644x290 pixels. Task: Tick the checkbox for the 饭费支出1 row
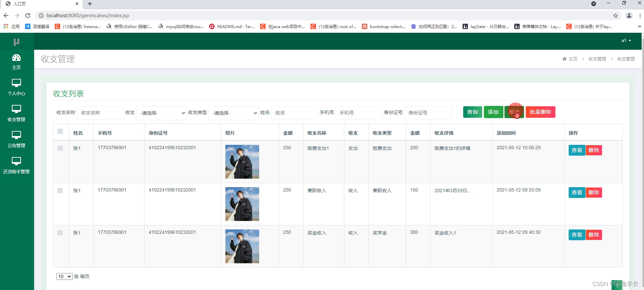pyautogui.click(x=60, y=148)
